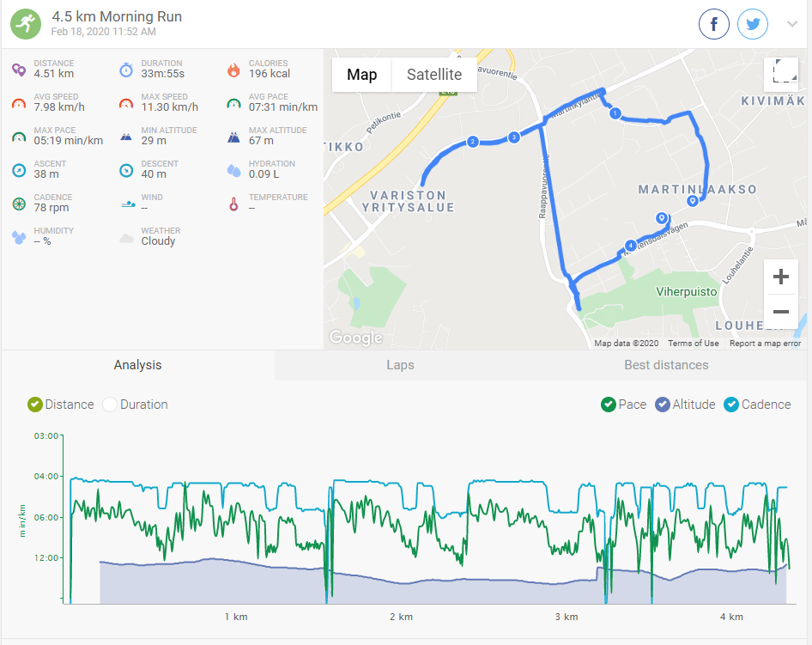Expand the workout options chevron

[792, 24]
